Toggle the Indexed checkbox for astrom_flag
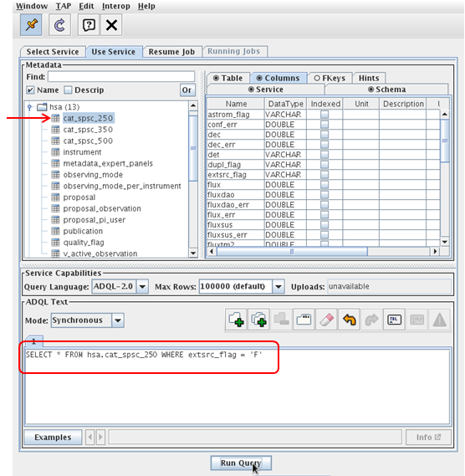Screen dimensions: 465x476 [324, 115]
